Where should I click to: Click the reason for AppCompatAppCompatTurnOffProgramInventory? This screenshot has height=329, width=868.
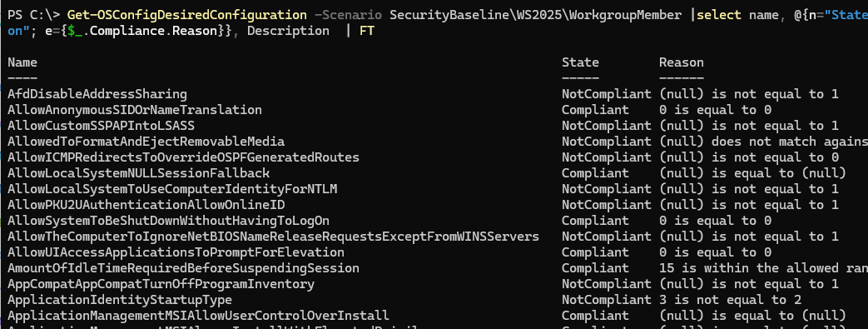tap(749, 284)
